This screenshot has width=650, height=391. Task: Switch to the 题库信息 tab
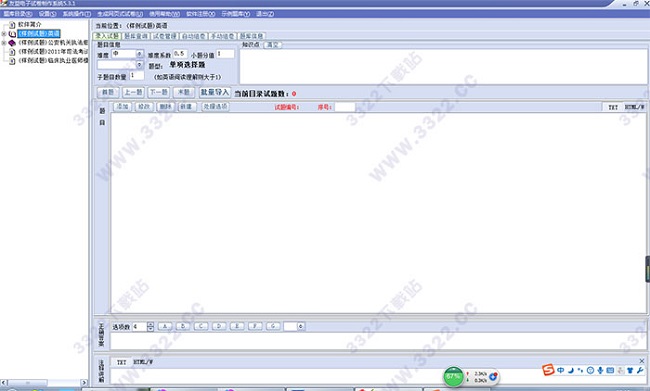pyautogui.click(x=252, y=36)
